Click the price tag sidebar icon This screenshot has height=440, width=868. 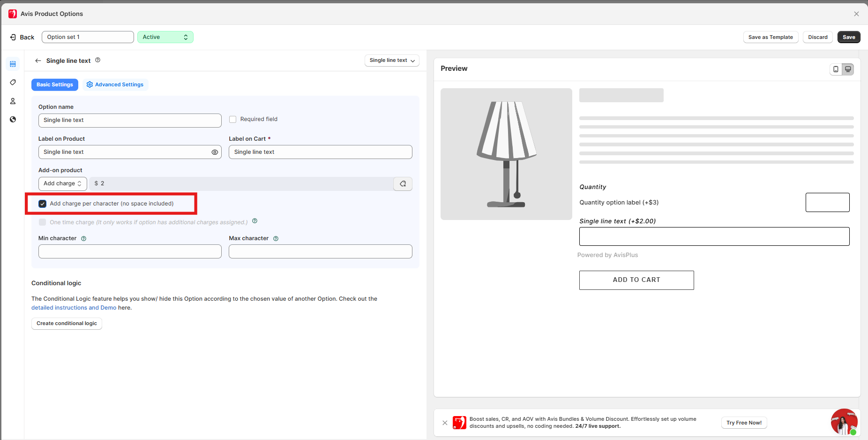[x=13, y=83]
